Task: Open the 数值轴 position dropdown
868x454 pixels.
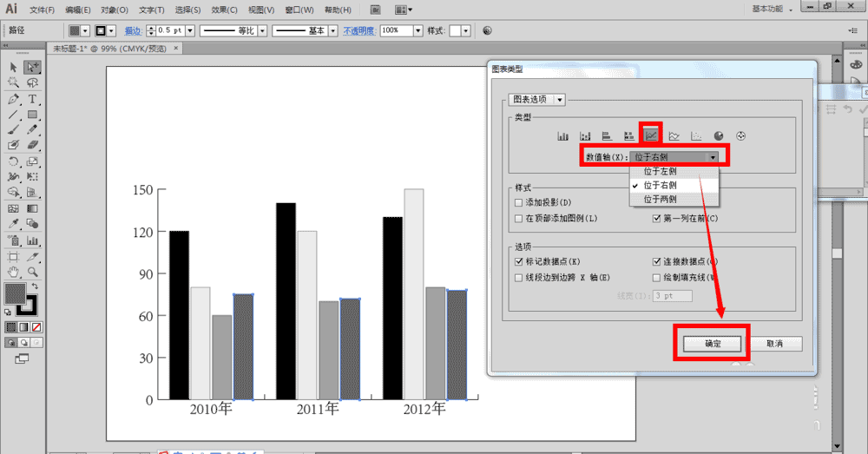Action: pos(674,157)
